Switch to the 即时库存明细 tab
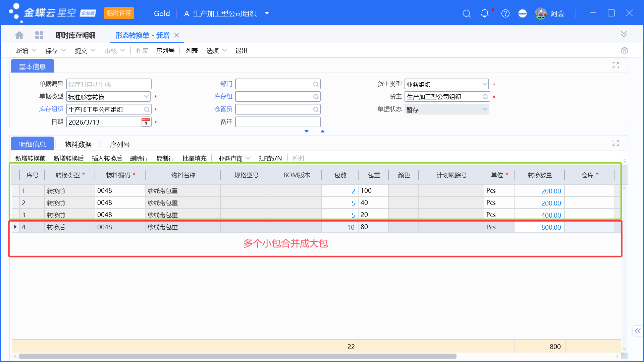 tap(74, 35)
